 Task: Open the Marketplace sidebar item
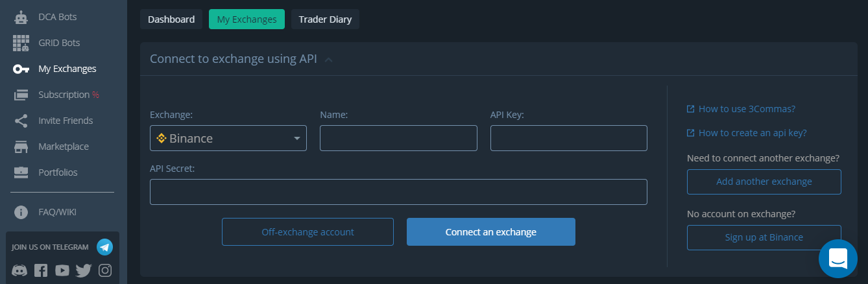(x=64, y=147)
